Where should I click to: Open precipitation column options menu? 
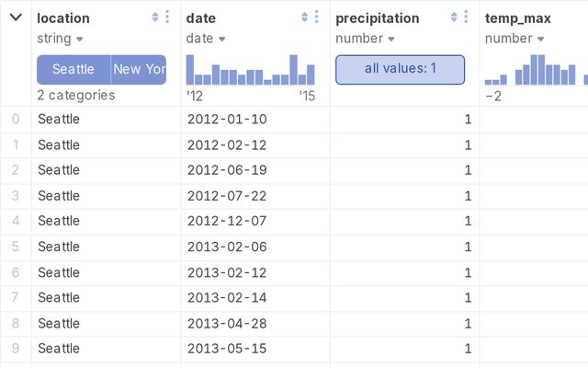coord(466,17)
